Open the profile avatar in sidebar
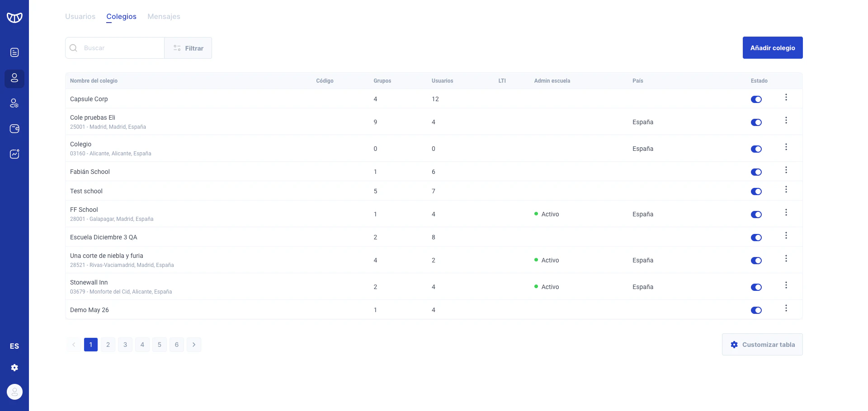 tap(14, 392)
